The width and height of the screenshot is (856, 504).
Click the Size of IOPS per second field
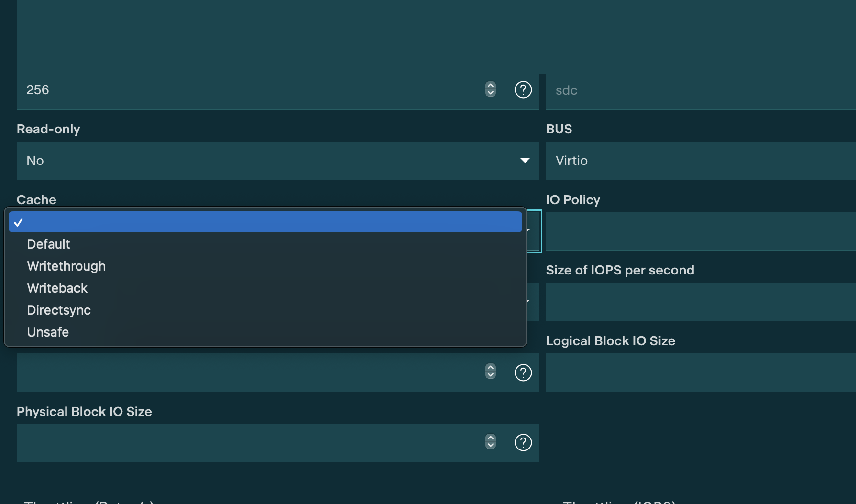click(x=701, y=302)
